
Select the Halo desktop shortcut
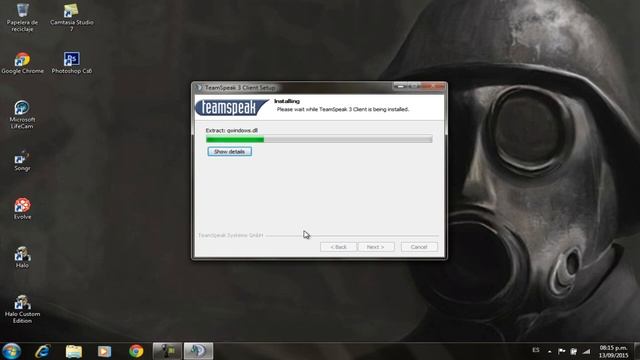click(x=22, y=257)
